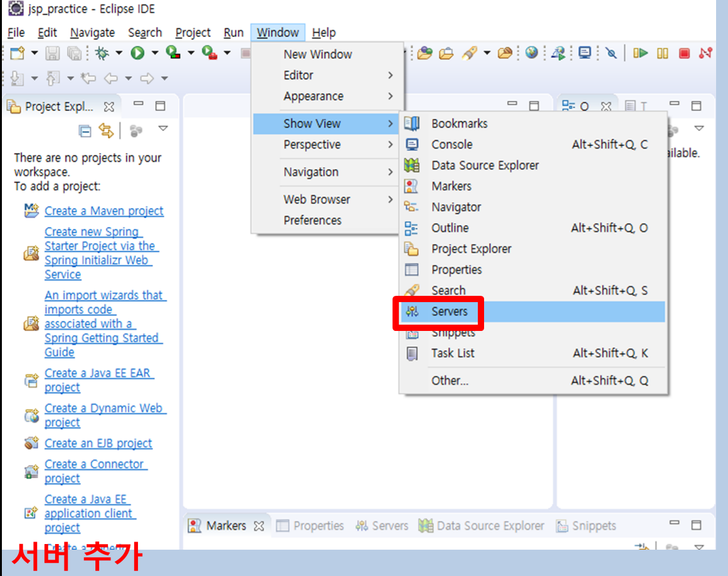
Task: Toggle Link with Editor in Project Explorer
Action: pos(107,131)
